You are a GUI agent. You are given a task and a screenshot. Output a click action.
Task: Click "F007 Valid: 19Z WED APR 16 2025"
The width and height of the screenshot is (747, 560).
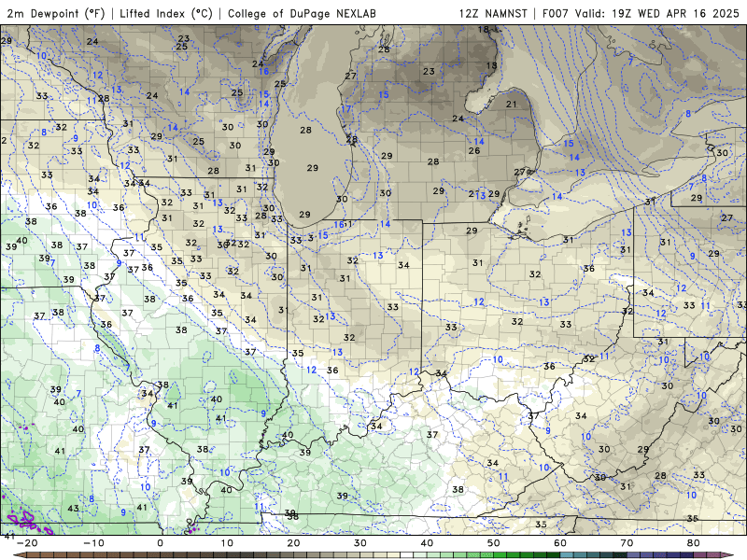[641, 13]
